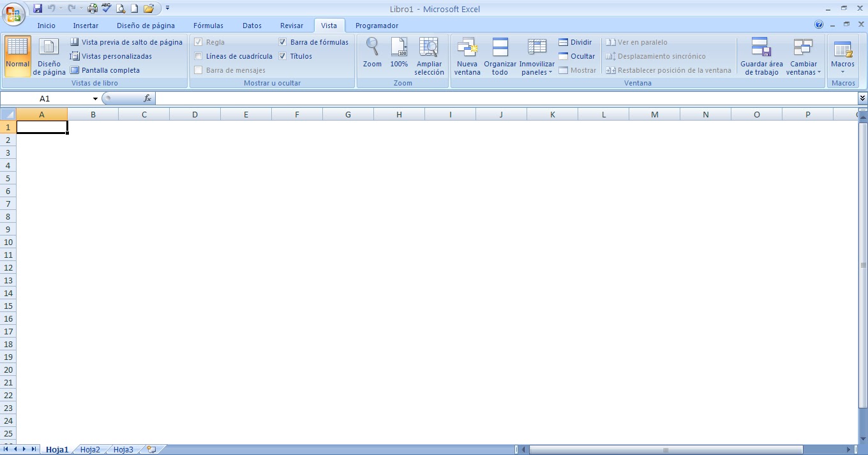The image size is (868, 455).
Task: Click scroll right arrow on horizontal scrollbar
Action: pos(849,450)
